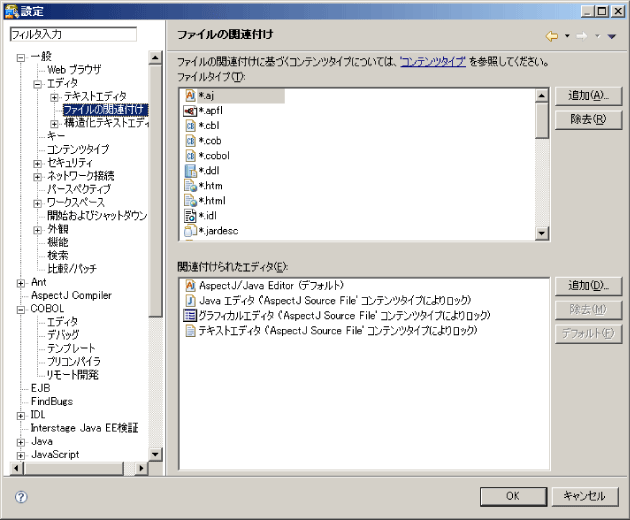Click tree horizontal scroll right arrow
The width and height of the screenshot is (630, 520).
(x=141, y=468)
